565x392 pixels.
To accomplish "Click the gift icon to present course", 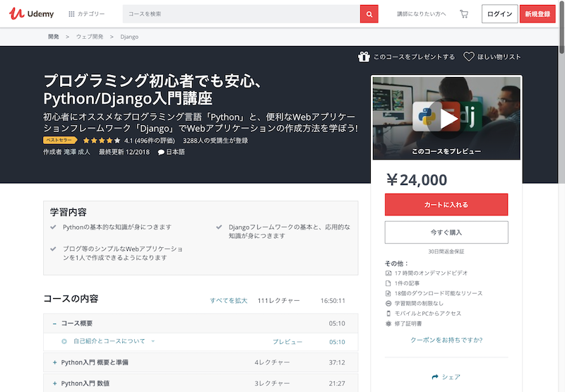I will click(x=364, y=57).
